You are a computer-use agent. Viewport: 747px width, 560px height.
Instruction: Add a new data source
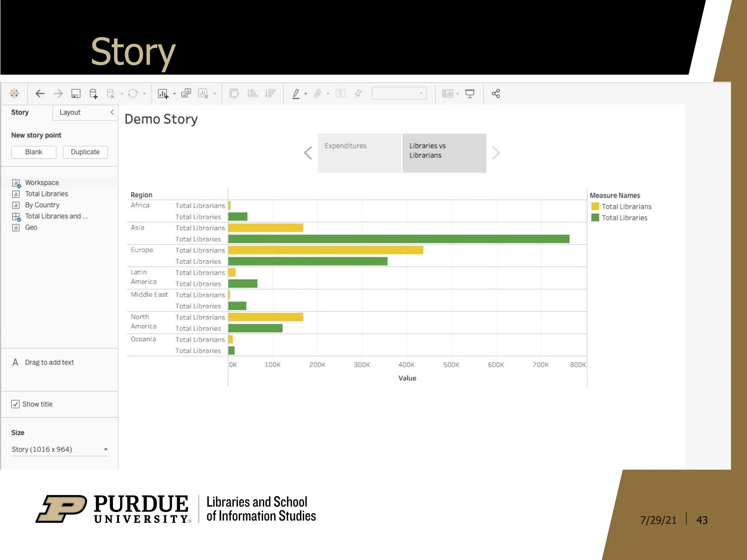point(93,94)
